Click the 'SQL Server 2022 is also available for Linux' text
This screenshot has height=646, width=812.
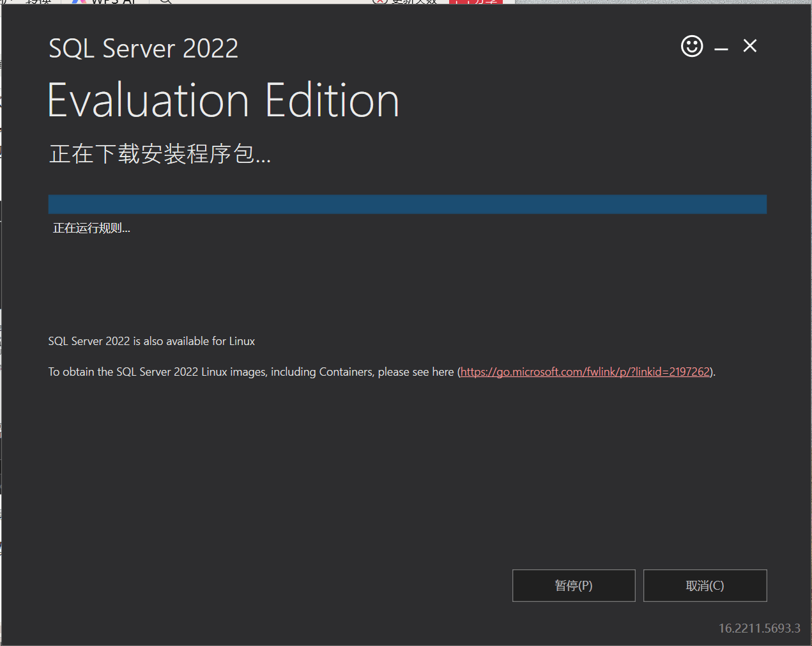151,341
